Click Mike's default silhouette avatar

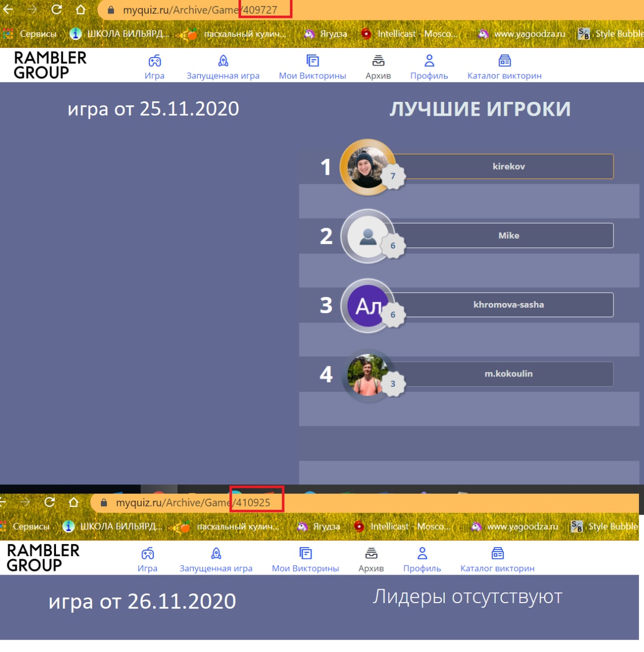[367, 236]
